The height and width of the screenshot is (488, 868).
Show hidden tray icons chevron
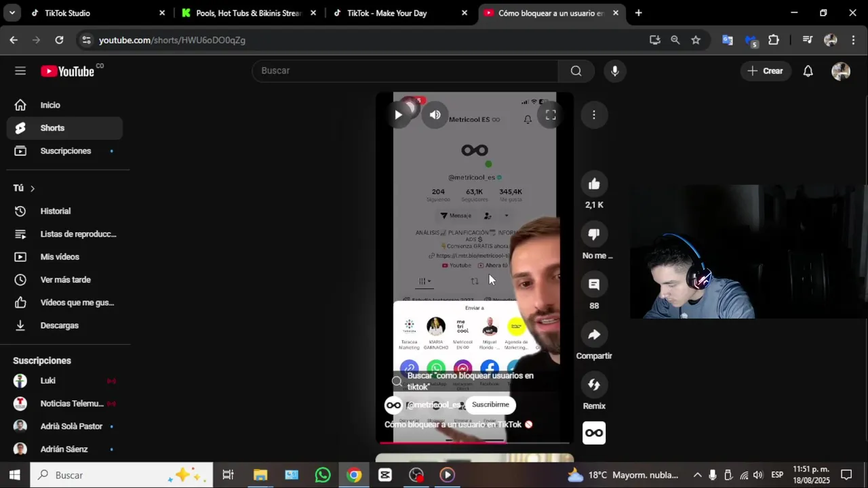pos(697,475)
